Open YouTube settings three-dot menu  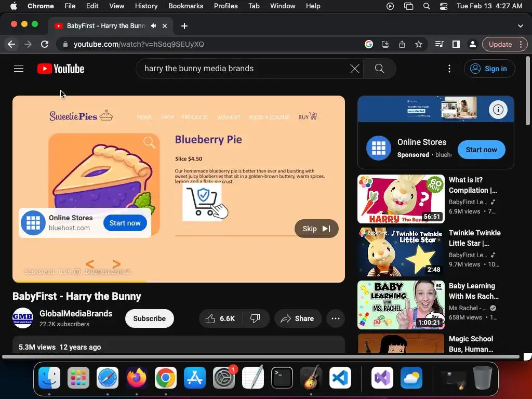pos(449,69)
